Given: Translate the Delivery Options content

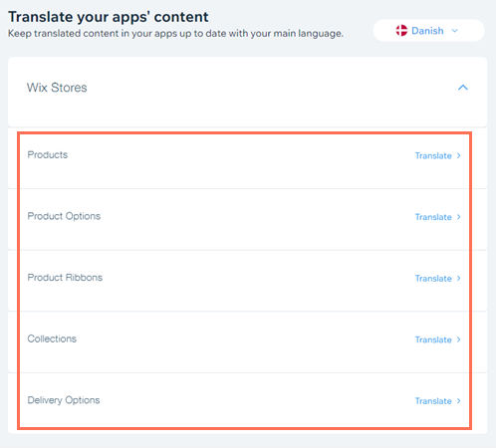Looking at the screenshot, I should [433, 401].
